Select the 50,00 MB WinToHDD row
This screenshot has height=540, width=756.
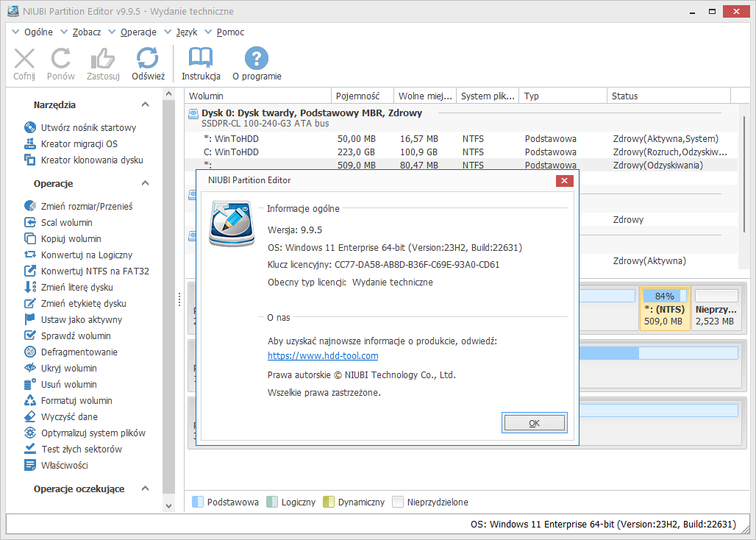coord(461,139)
